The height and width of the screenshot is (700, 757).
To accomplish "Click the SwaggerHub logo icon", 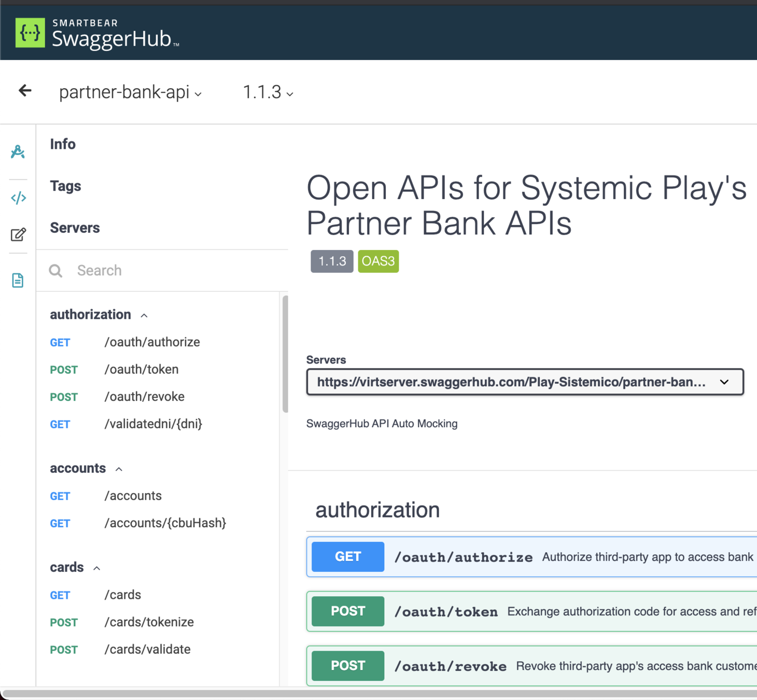I will pyautogui.click(x=30, y=33).
